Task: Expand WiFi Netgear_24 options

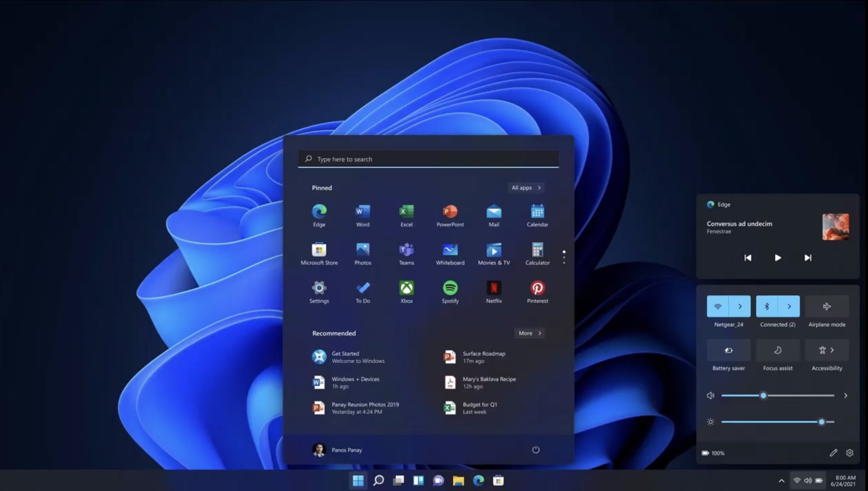Action: (x=740, y=306)
